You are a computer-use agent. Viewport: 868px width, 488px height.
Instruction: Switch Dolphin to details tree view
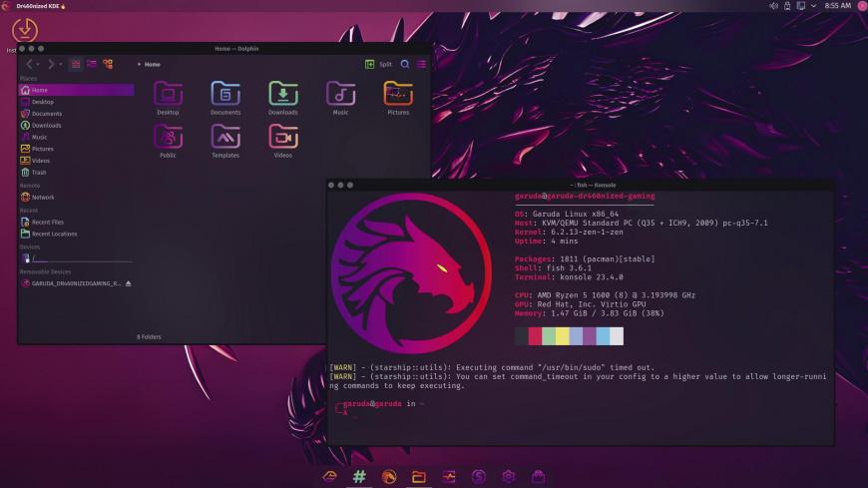[x=108, y=64]
